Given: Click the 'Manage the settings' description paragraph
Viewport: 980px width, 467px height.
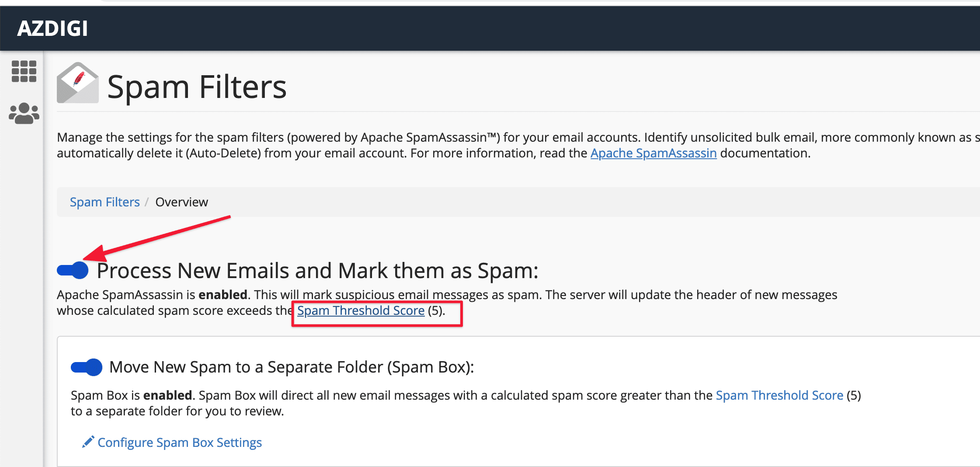Looking at the screenshot, I should [393, 145].
